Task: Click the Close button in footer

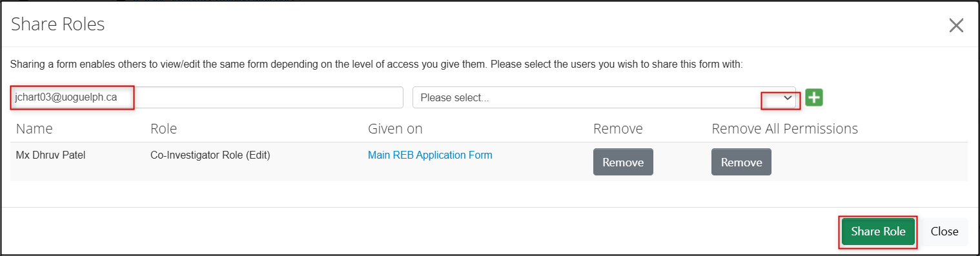Action: click(x=944, y=231)
